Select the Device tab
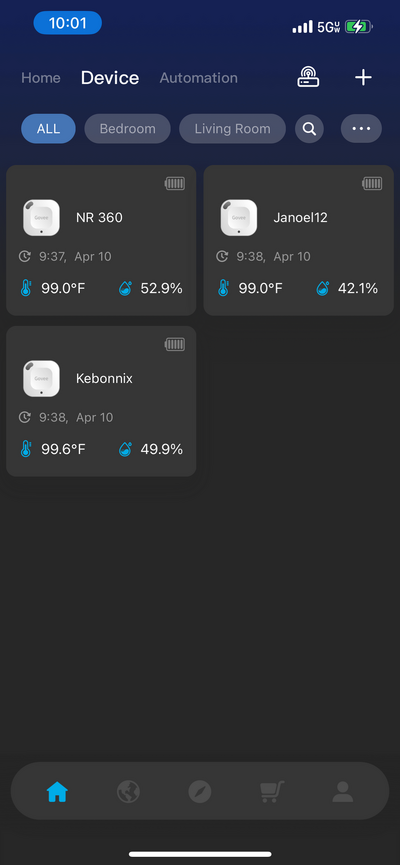This screenshot has height=865, width=400. tap(110, 78)
